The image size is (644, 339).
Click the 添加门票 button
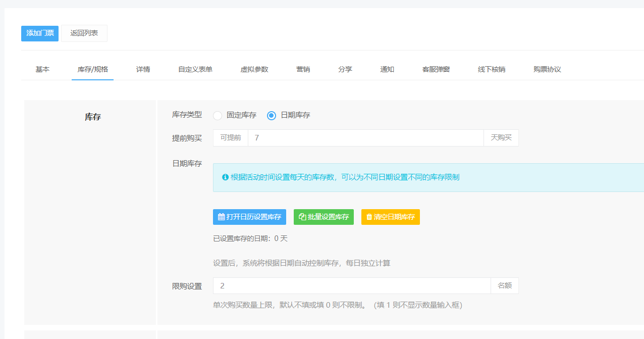[40, 33]
